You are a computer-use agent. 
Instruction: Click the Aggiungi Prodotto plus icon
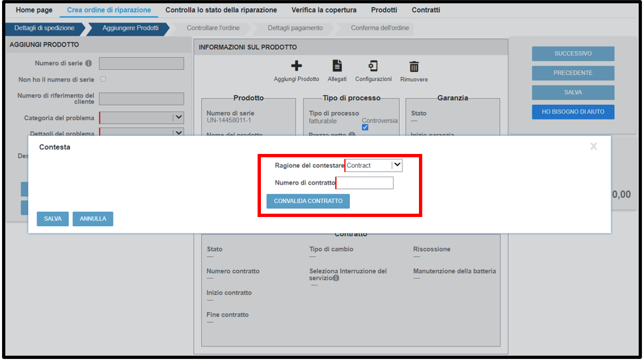coord(296,66)
